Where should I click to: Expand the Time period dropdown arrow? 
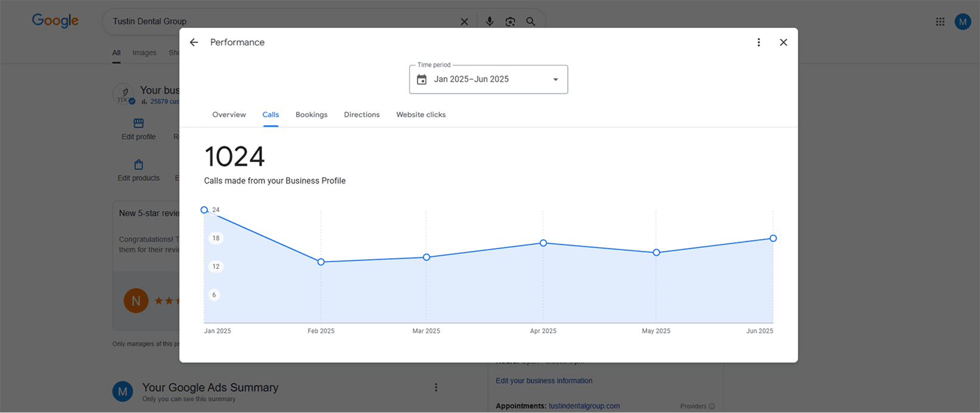pyautogui.click(x=555, y=79)
